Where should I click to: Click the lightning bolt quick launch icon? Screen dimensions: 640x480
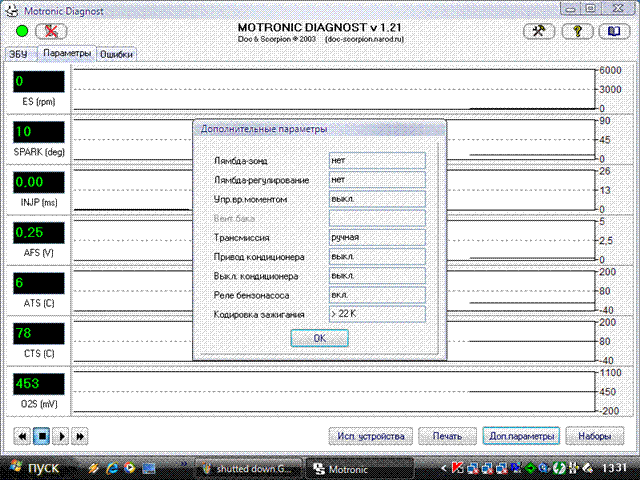click(94, 468)
